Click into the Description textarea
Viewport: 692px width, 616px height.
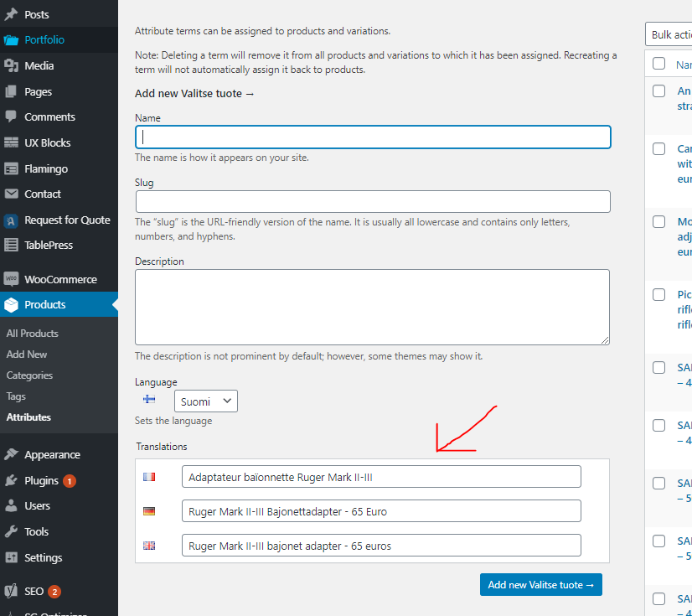tap(373, 307)
